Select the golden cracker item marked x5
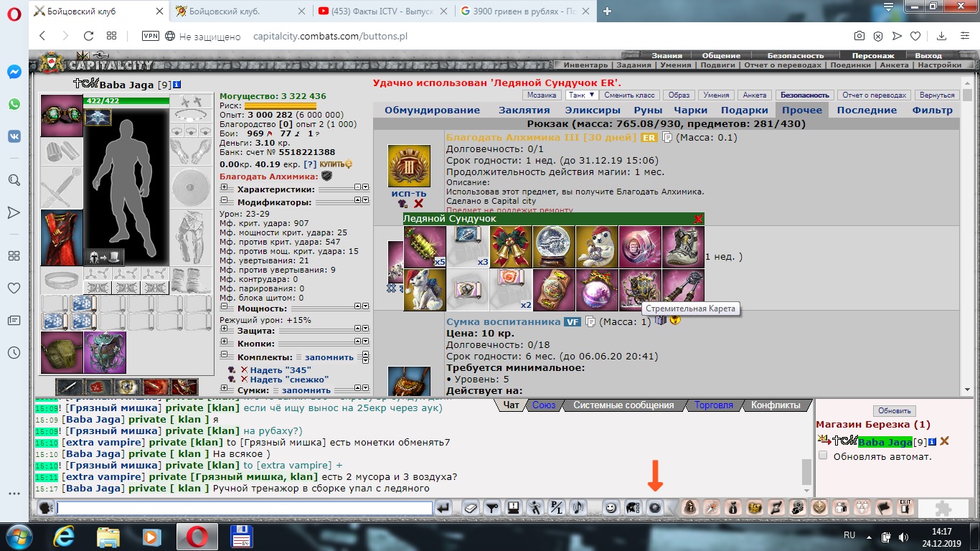980x551 pixels. click(x=425, y=247)
